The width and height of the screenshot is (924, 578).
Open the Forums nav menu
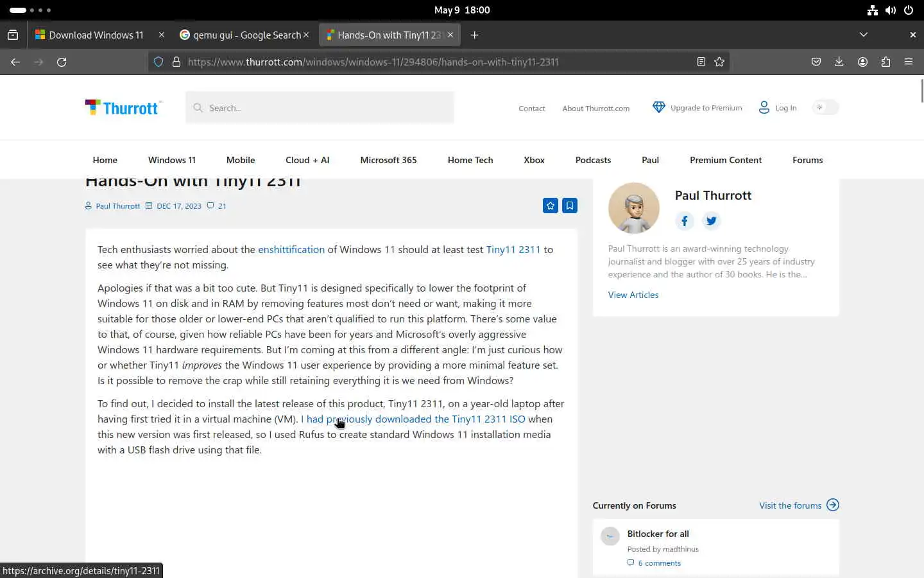click(x=807, y=160)
